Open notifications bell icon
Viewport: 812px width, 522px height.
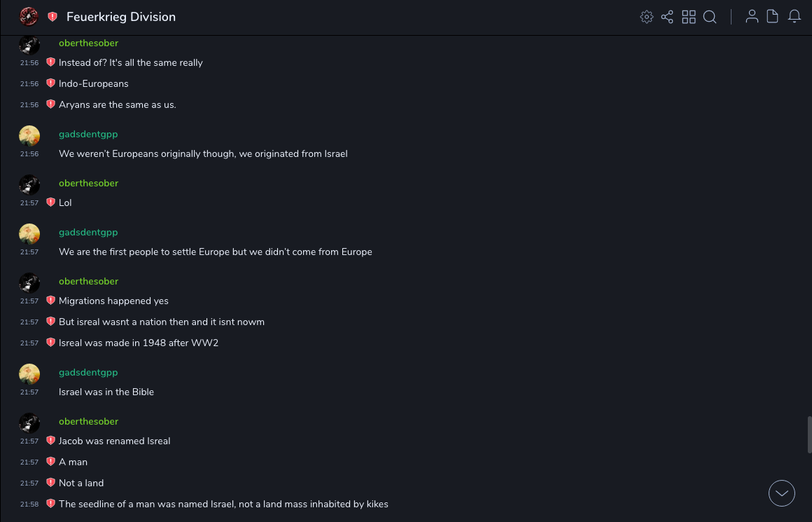(x=794, y=17)
